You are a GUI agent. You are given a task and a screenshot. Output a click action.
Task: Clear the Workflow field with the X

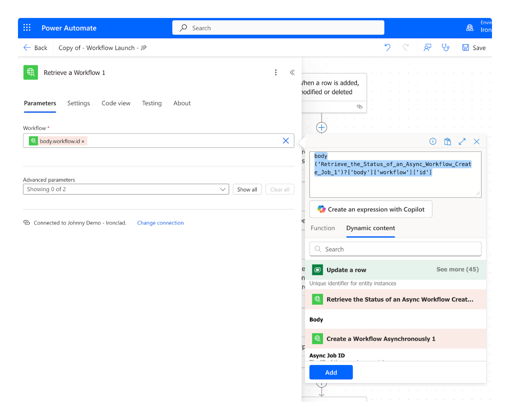[286, 141]
